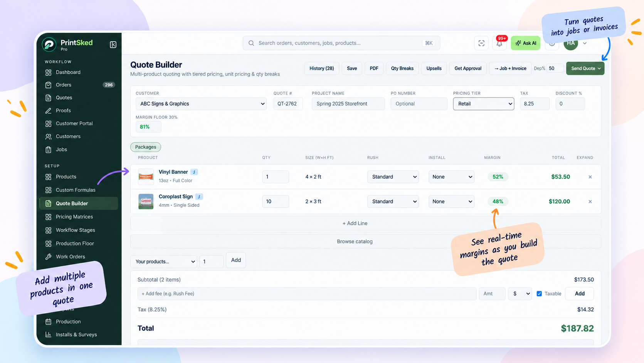This screenshot has height=363, width=644.
Task: Click the Customer Portal sidebar icon
Action: point(48,124)
